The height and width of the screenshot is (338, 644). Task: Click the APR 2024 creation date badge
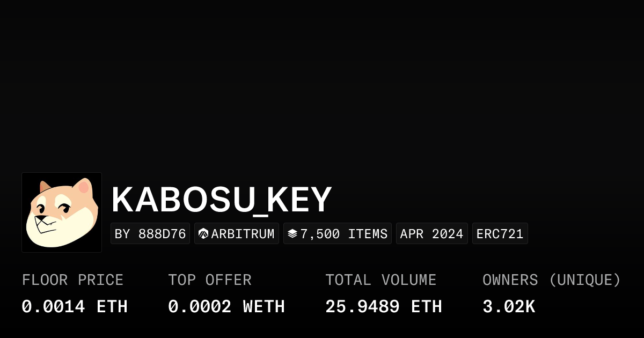pos(431,234)
